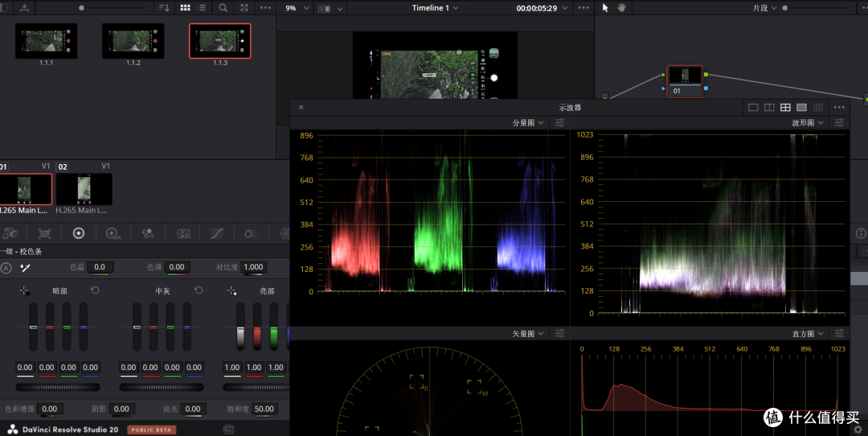Image resolution: width=868 pixels, height=436 pixels.
Task: Click the 色调 tint value field
Action: pyautogui.click(x=177, y=267)
